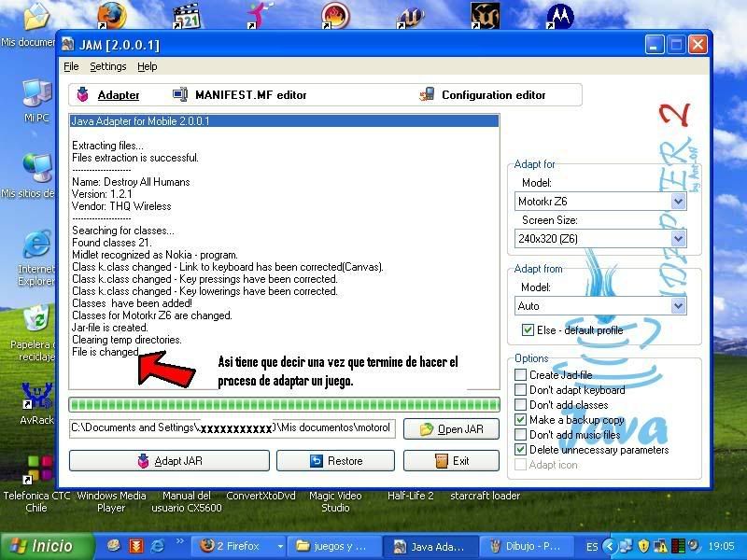The image size is (747, 560).
Task: Select the flame disc burner desktop icon
Action: (335, 15)
